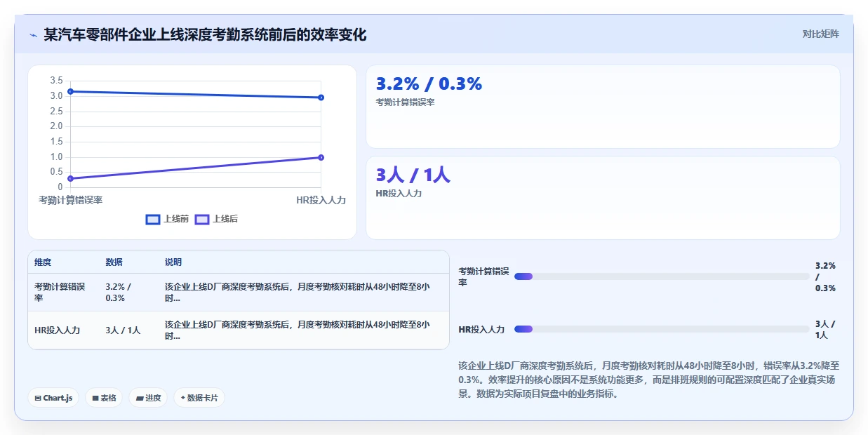This screenshot has width=868, height=435.
Task: Select the 表格 tag chip
Action: [x=104, y=398]
